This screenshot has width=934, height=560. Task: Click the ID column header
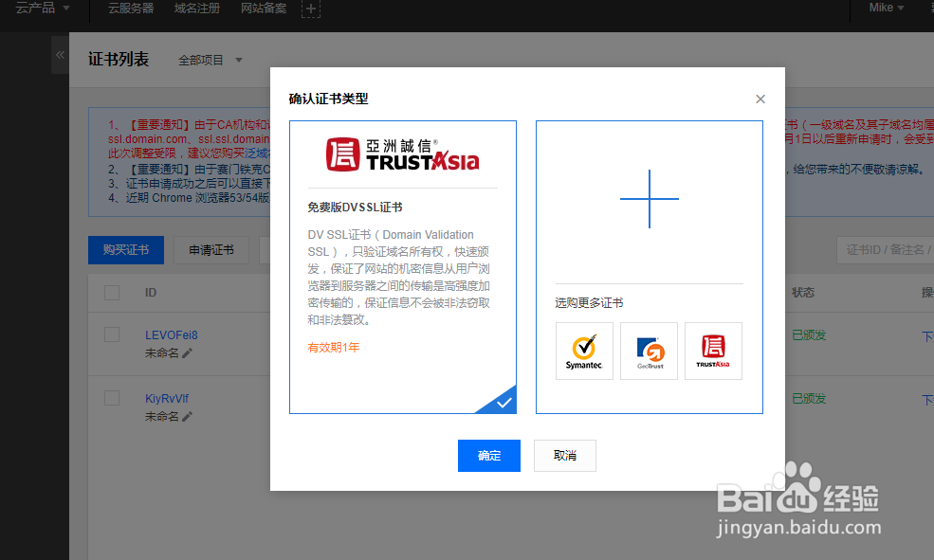pyautogui.click(x=151, y=293)
